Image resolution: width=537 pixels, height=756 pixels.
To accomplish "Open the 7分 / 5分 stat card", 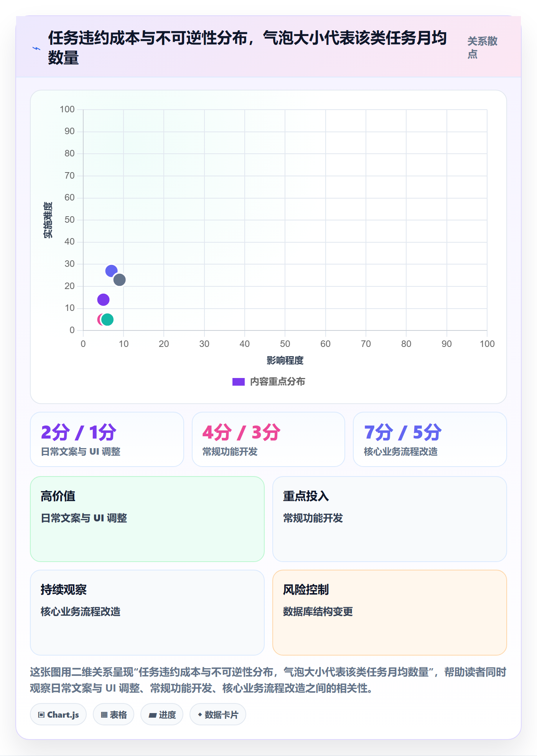I will pyautogui.click(x=430, y=439).
